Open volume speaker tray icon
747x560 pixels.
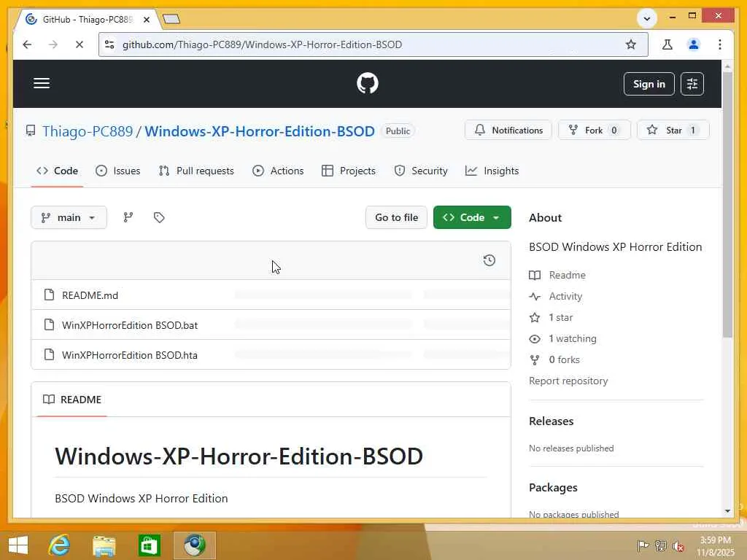(678, 545)
